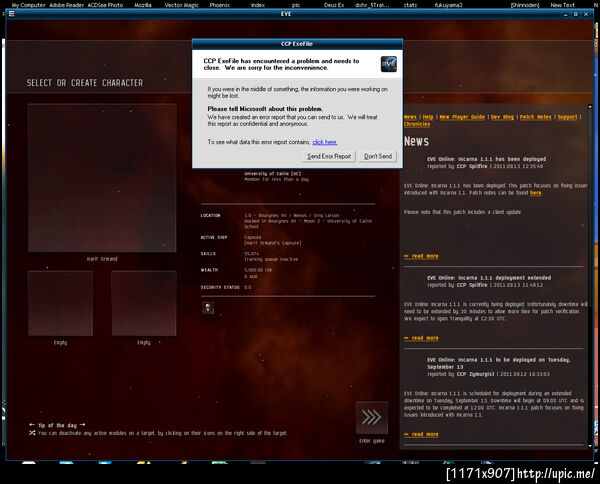Click the Mozilla desktop shortcut

click(143, 5)
